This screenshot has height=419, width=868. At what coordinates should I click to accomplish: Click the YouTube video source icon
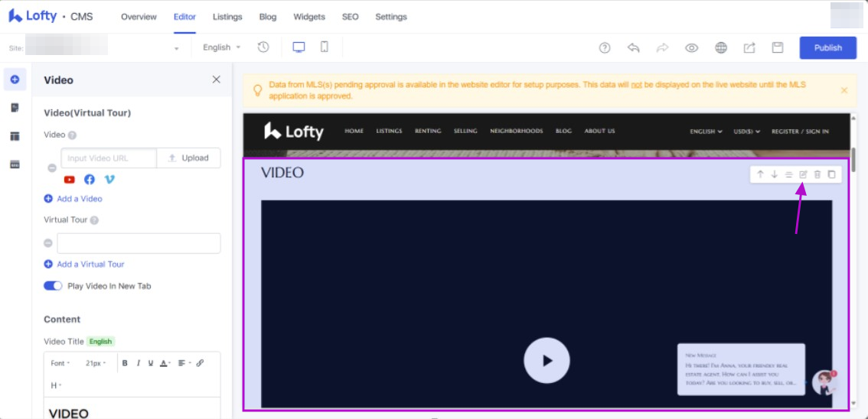click(x=70, y=180)
